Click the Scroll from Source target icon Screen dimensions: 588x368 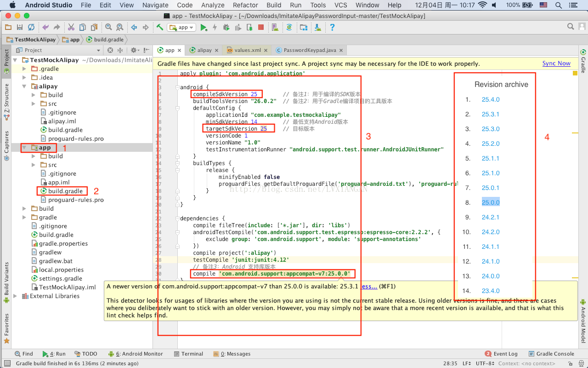click(x=110, y=50)
